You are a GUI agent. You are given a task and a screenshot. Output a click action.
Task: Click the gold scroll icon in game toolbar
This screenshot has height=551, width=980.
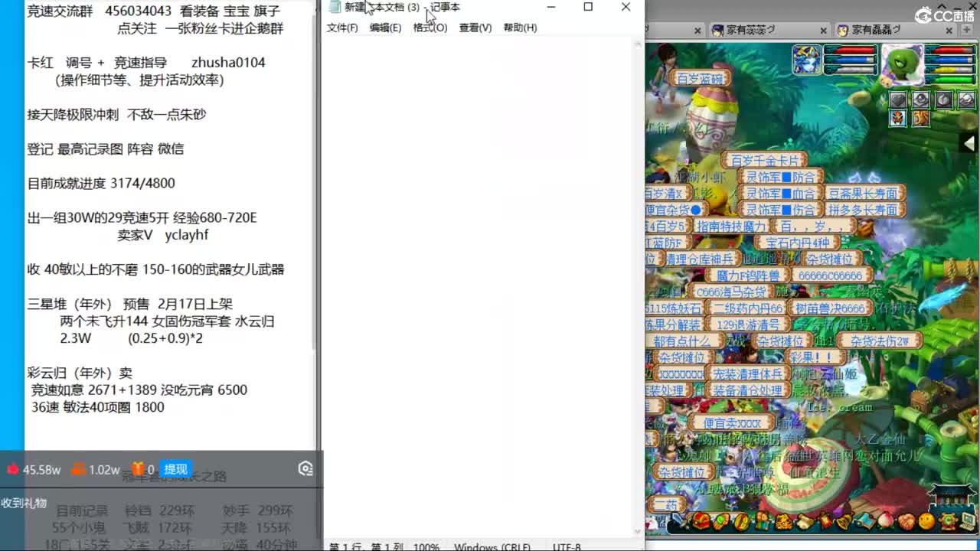click(x=742, y=522)
